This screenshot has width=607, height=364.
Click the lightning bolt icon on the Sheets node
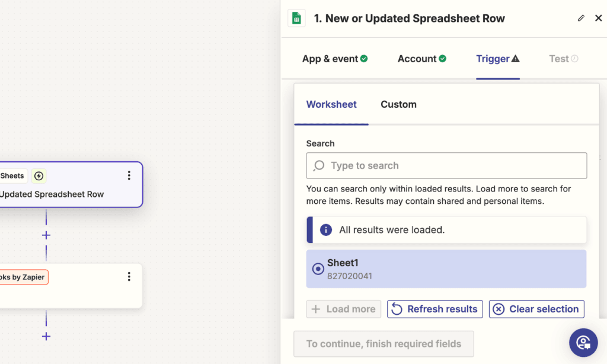38,175
